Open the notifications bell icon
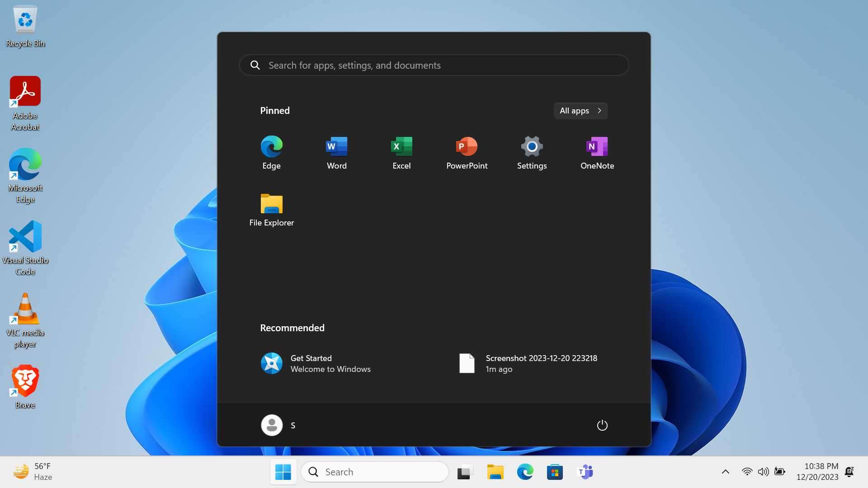Screen dimensions: 868x488 [849, 472]
